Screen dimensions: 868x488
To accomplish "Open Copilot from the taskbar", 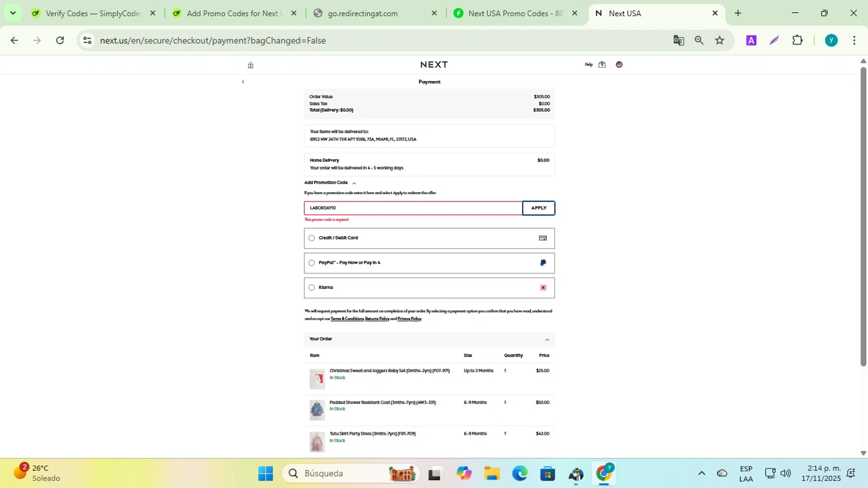I will (464, 474).
